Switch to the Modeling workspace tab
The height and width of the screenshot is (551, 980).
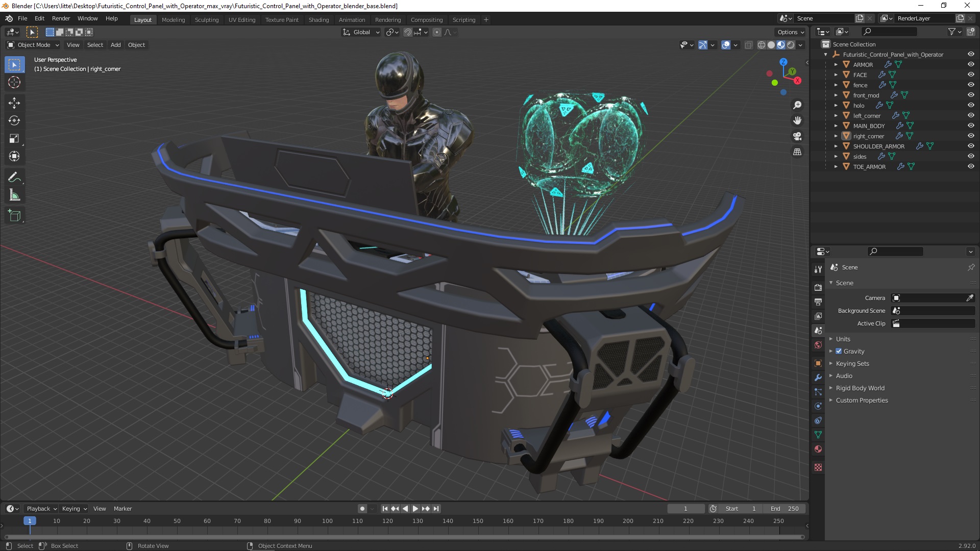(x=173, y=20)
